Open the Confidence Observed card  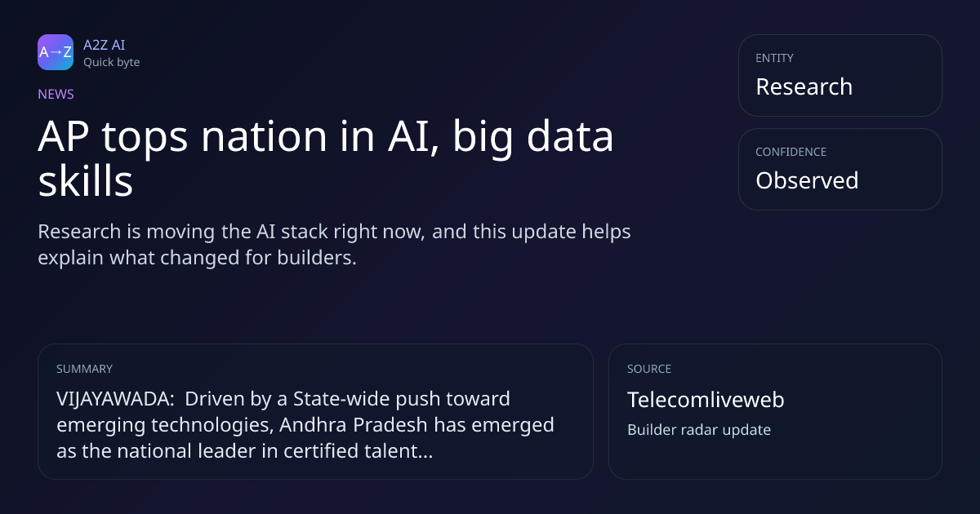click(840, 169)
